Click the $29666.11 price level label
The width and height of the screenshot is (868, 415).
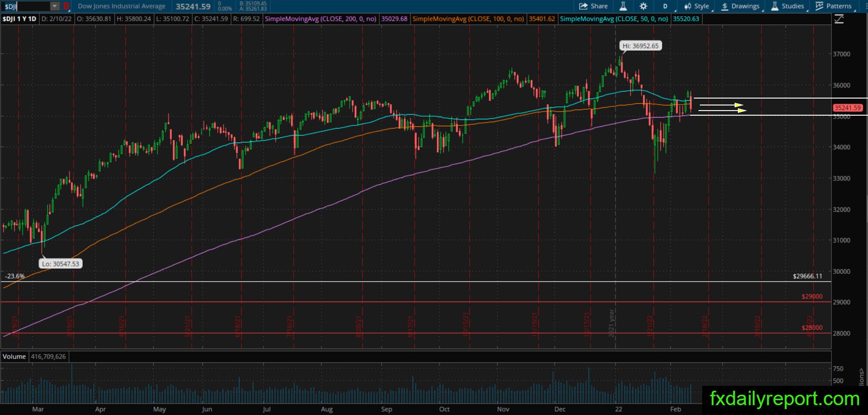pyautogui.click(x=807, y=276)
